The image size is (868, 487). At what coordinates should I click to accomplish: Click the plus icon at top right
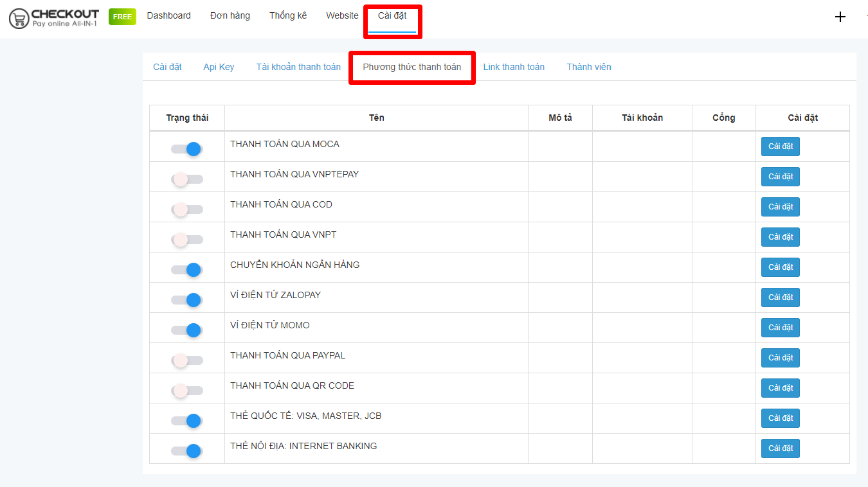pyautogui.click(x=840, y=17)
